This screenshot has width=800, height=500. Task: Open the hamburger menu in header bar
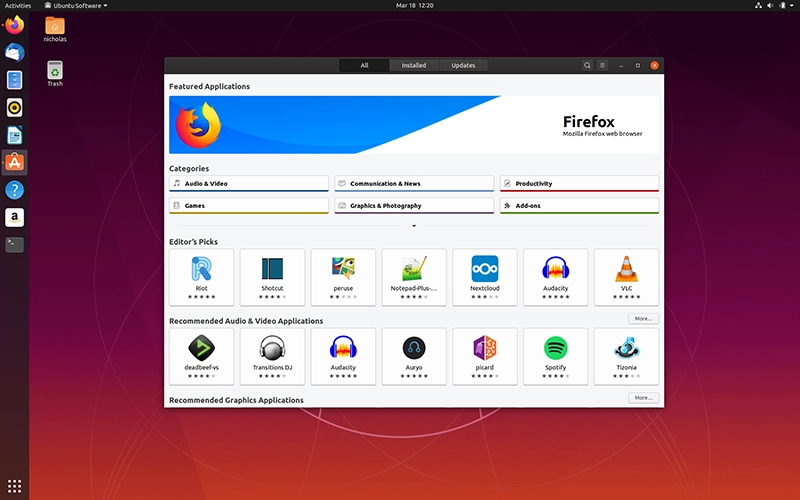(603, 65)
